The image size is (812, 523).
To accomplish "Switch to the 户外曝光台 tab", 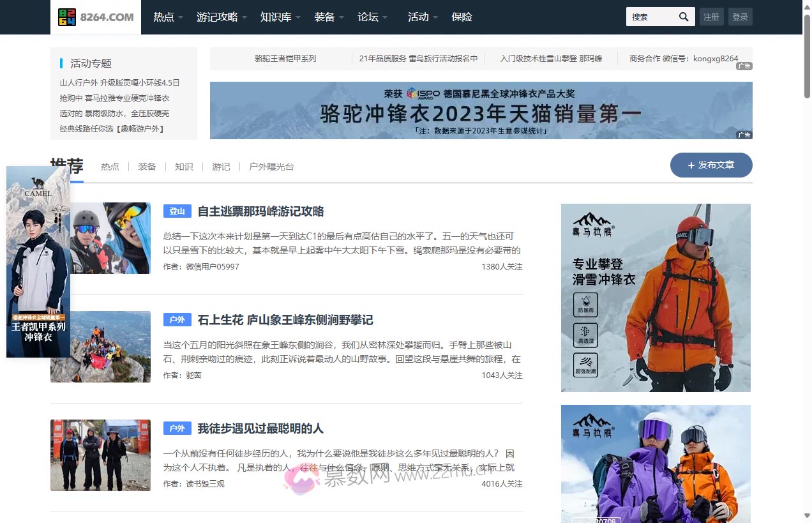I will [271, 167].
